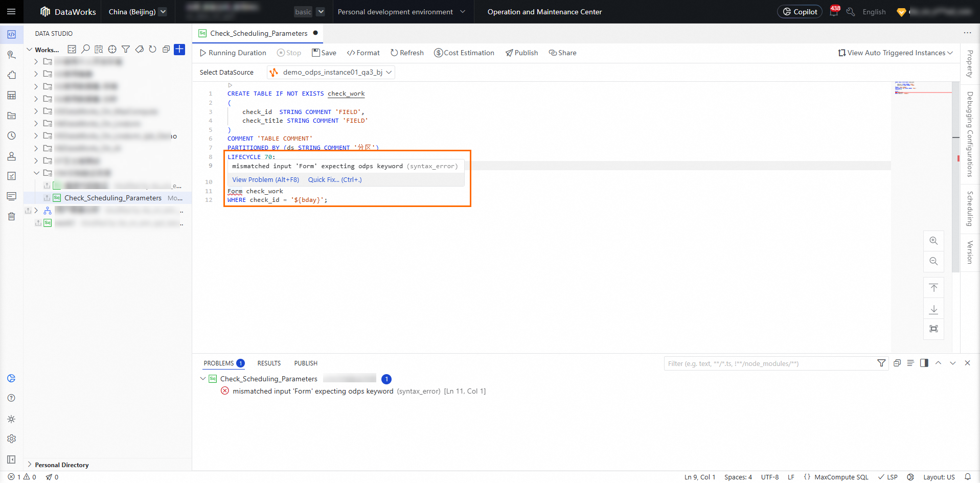Screen dimensions: 980x483
Task: Toggle the left sidebar collapse icon
Action: (x=11, y=459)
